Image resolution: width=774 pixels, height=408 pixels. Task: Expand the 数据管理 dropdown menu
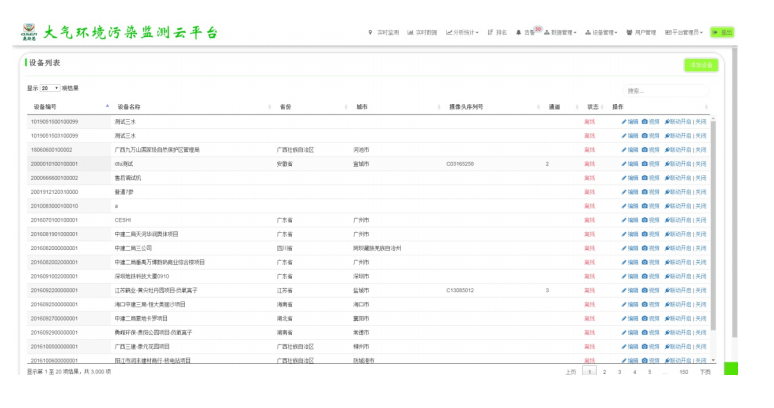point(560,32)
